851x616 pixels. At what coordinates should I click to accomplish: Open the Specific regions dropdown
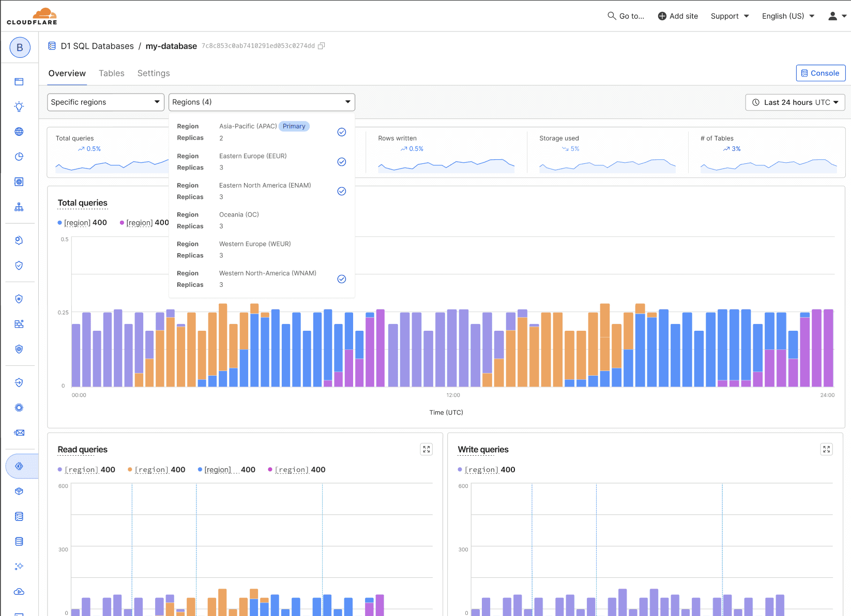point(106,102)
